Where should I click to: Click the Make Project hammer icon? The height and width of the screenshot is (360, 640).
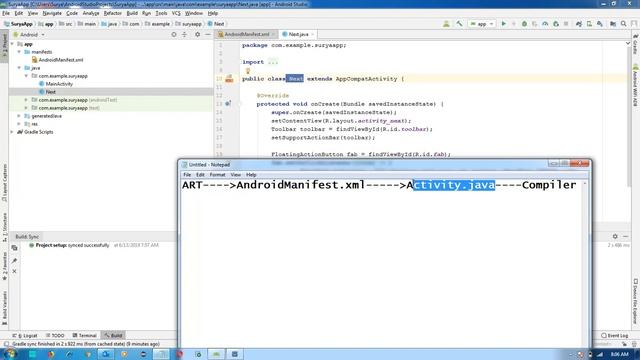click(459, 24)
